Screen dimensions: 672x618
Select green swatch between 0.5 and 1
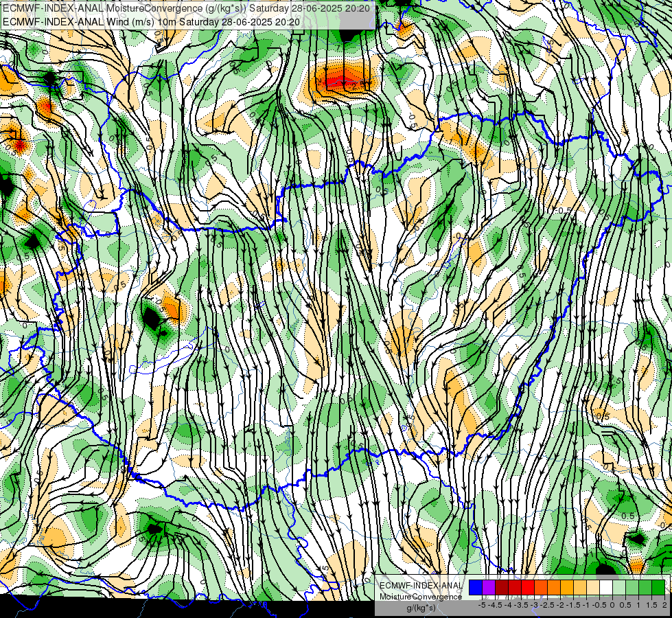coord(632,588)
